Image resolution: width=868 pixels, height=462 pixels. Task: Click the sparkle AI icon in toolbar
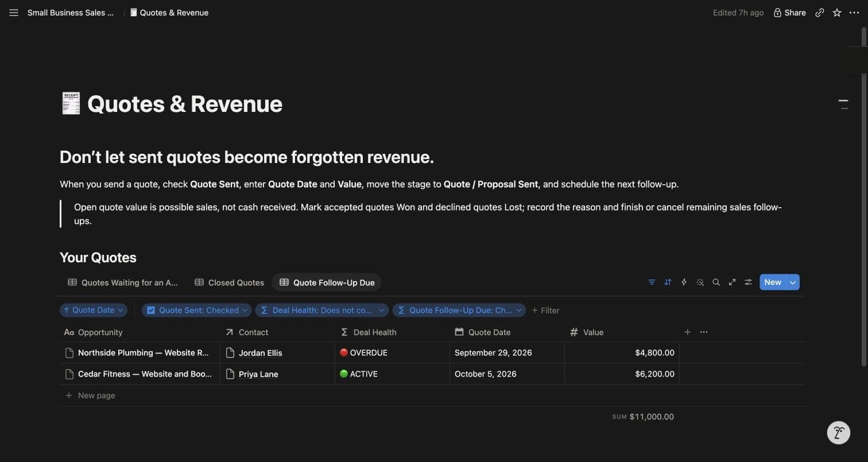(700, 282)
